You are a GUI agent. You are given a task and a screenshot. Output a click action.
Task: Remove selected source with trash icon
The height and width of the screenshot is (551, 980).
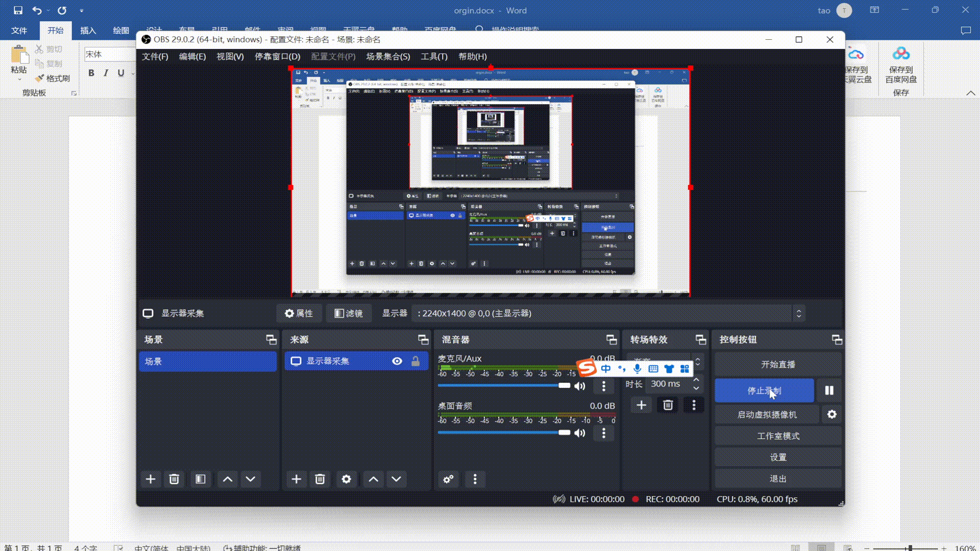coord(320,479)
